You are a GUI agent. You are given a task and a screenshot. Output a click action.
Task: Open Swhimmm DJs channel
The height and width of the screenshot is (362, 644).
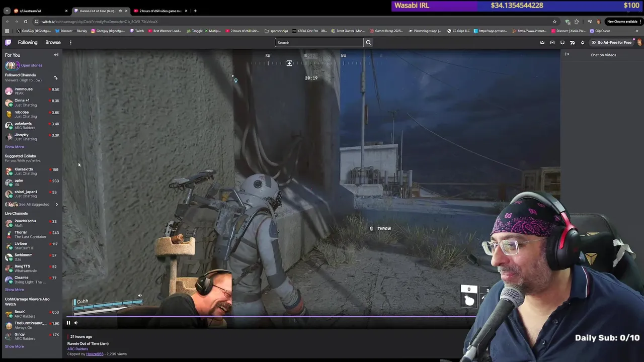coord(31,257)
